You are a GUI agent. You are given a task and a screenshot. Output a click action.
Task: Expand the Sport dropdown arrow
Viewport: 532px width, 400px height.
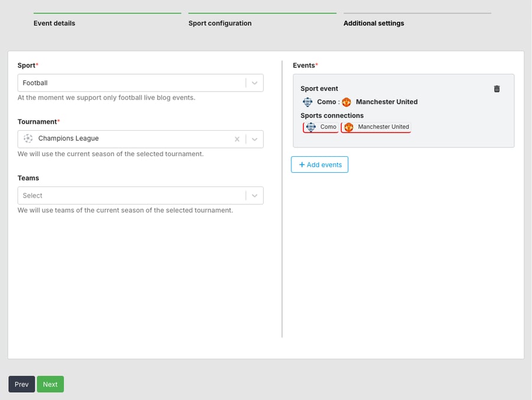click(254, 83)
